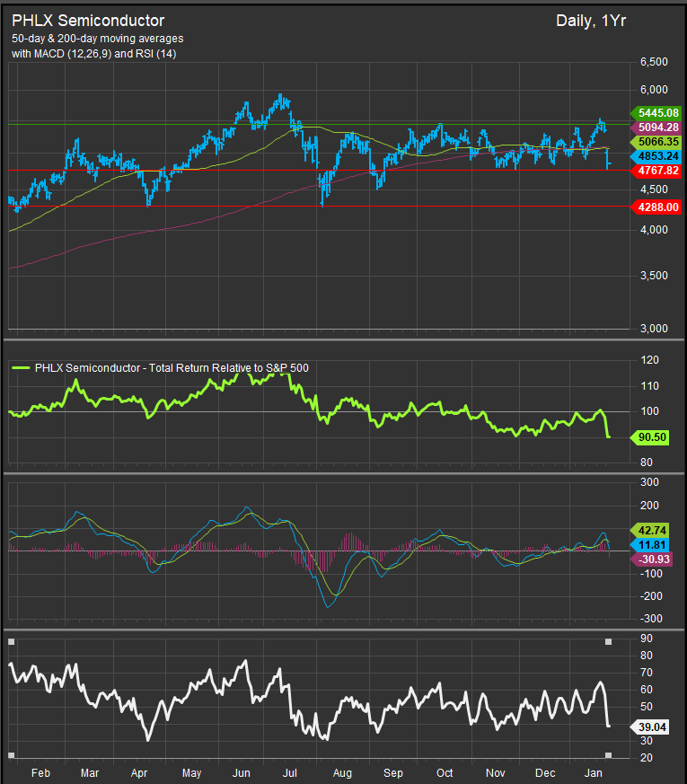Click the Jul label on the time axis

click(290, 773)
